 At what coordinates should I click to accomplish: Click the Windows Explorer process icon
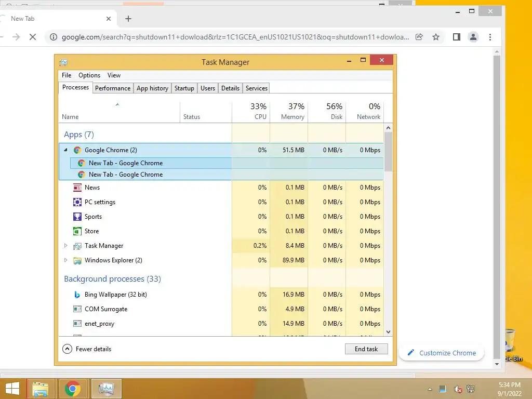pyautogui.click(x=77, y=260)
